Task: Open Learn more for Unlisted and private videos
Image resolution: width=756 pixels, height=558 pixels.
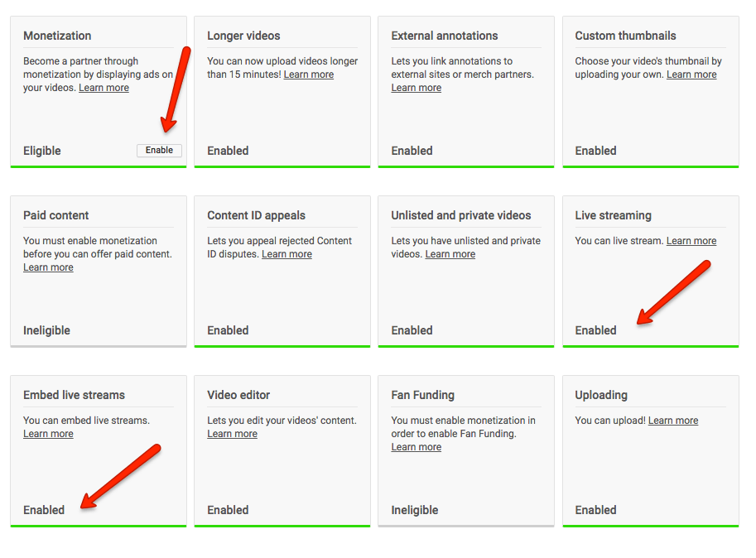Action: pos(450,254)
